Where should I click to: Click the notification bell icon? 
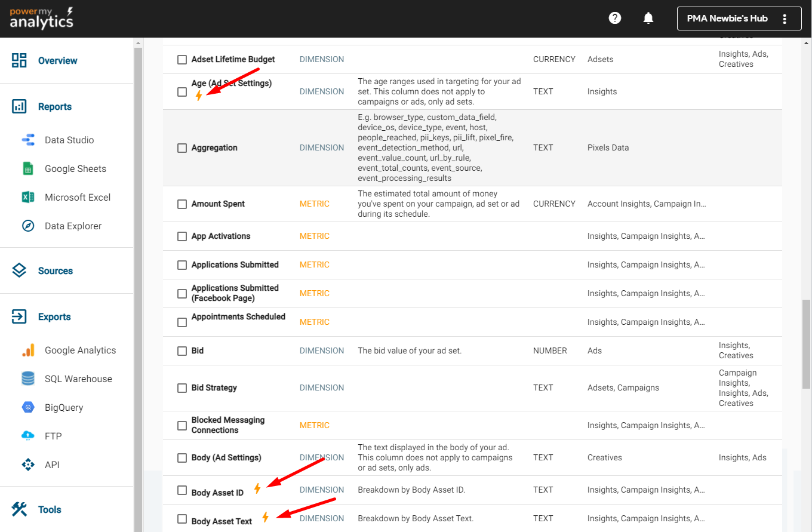pyautogui.click(x=648, y=17)
